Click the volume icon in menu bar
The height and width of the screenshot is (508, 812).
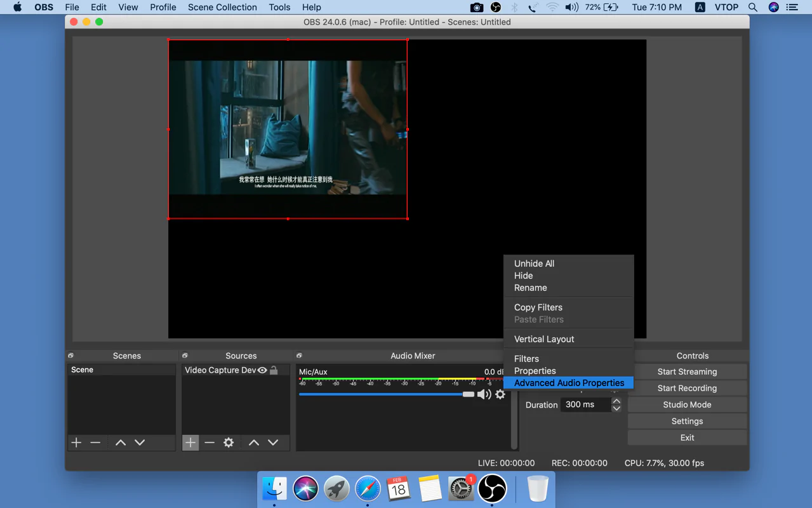pyautogui.click(x=571, y=7)
